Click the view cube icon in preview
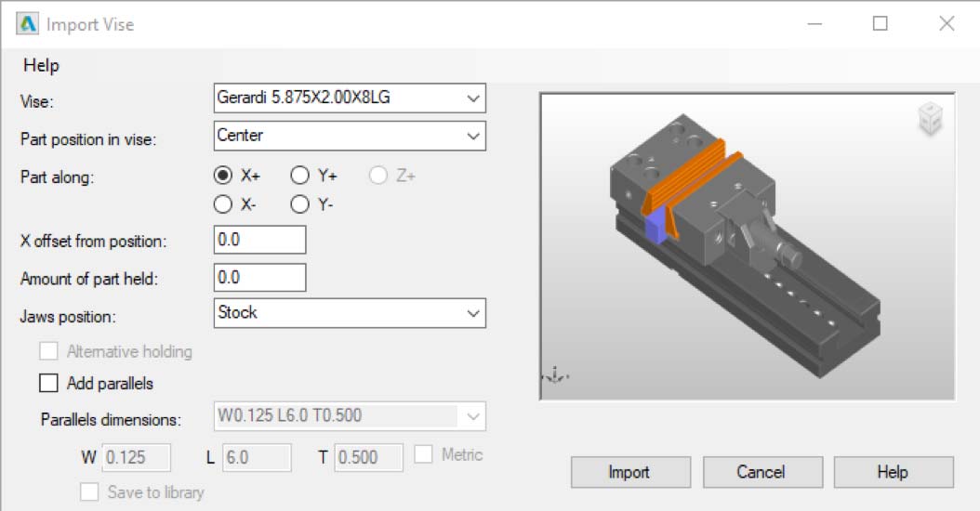 pos(931,121)
